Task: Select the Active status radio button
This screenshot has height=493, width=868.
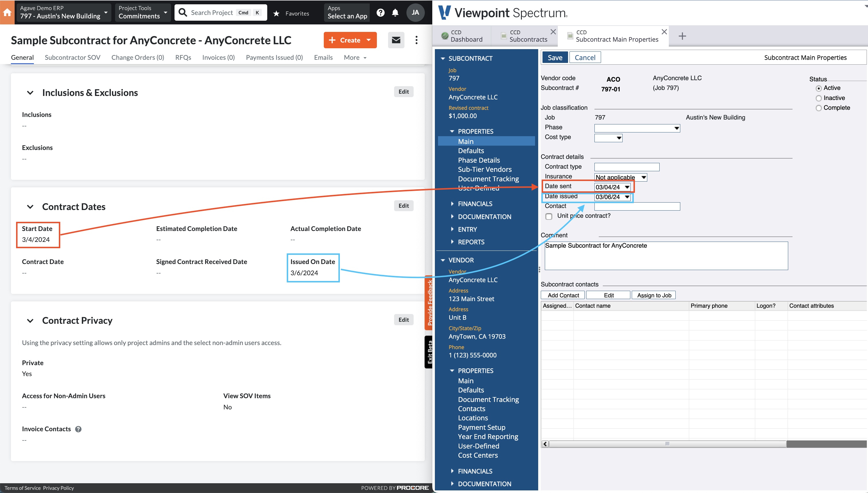Action: pyautogui.click(x=819, y=88)
